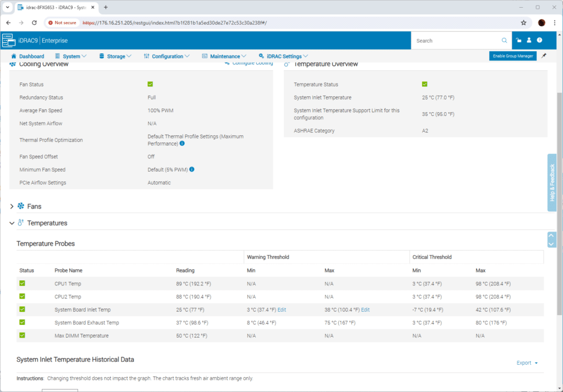This screenshot has height=392, width=563.
Task: Click info icon next to Minimum Fan Speed
Action: [x=192, y=169]
